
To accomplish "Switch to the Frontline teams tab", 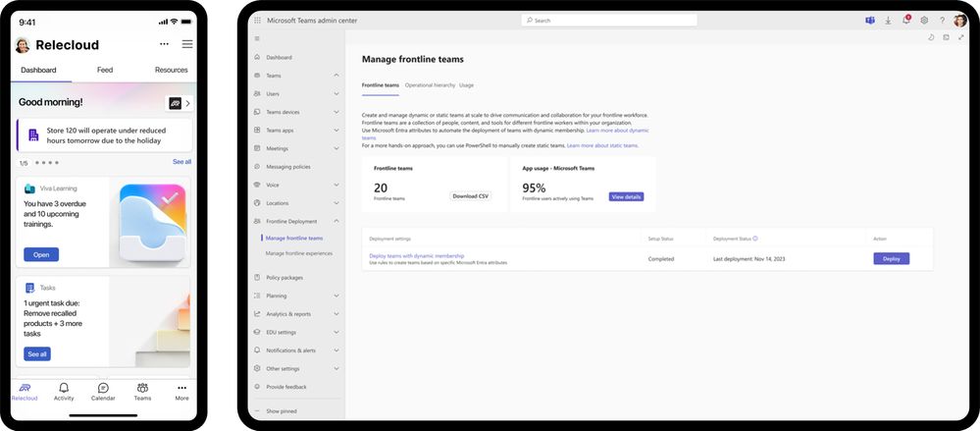I will [x=380, y=85].
